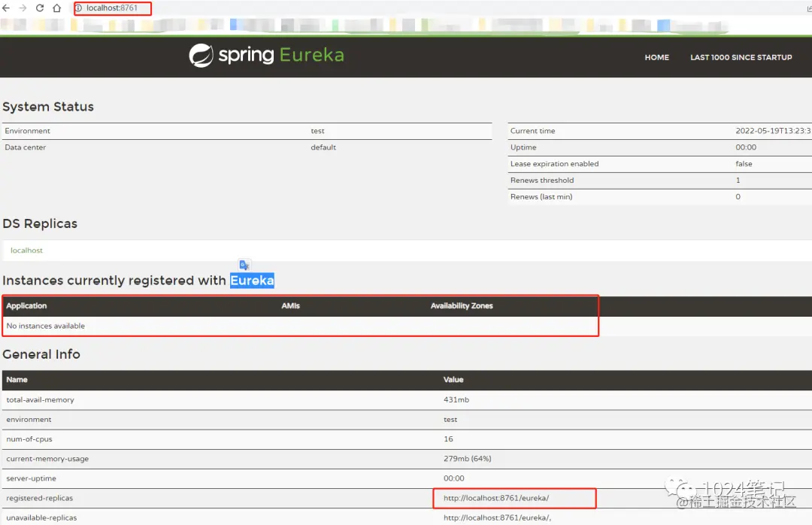Screen dimensions: 812x525
Task: Click the 'false' lease expiration value
Action: pos(744,164)
